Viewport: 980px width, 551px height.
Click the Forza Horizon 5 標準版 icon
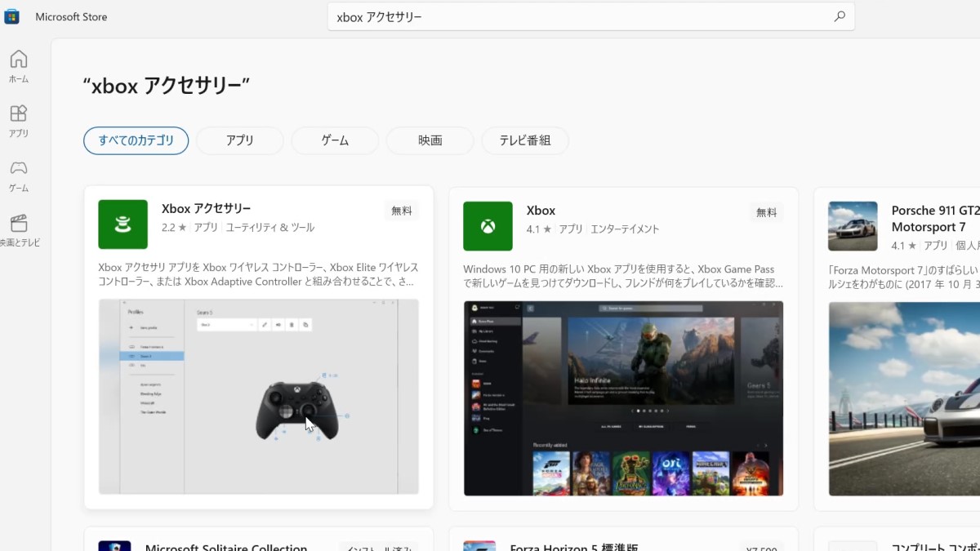[x=479, y=545]
